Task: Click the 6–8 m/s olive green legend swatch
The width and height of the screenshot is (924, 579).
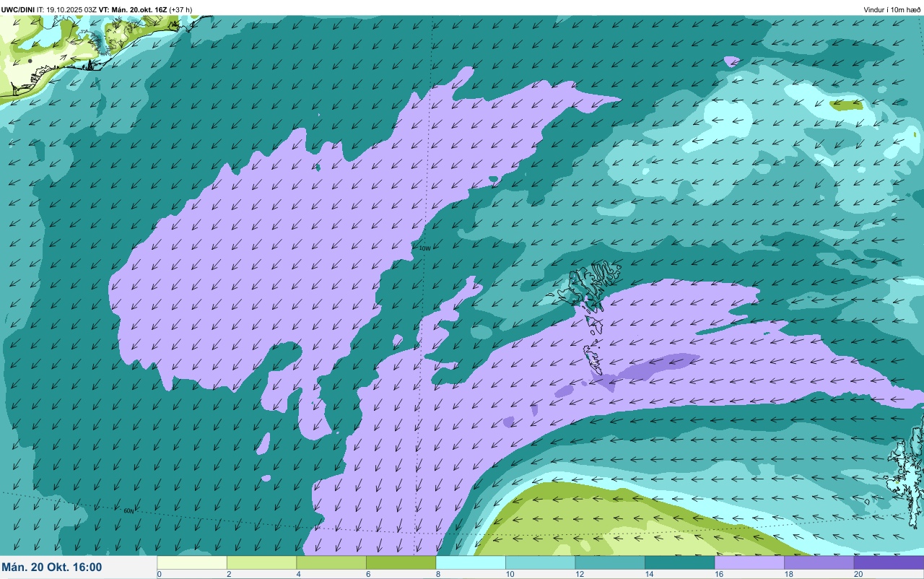Action: 401,562
